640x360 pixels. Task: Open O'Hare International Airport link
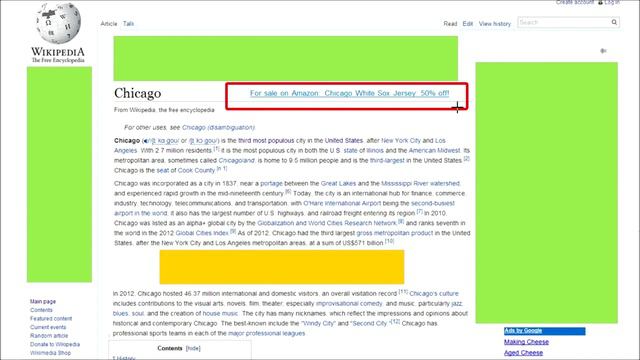[342, 203]
